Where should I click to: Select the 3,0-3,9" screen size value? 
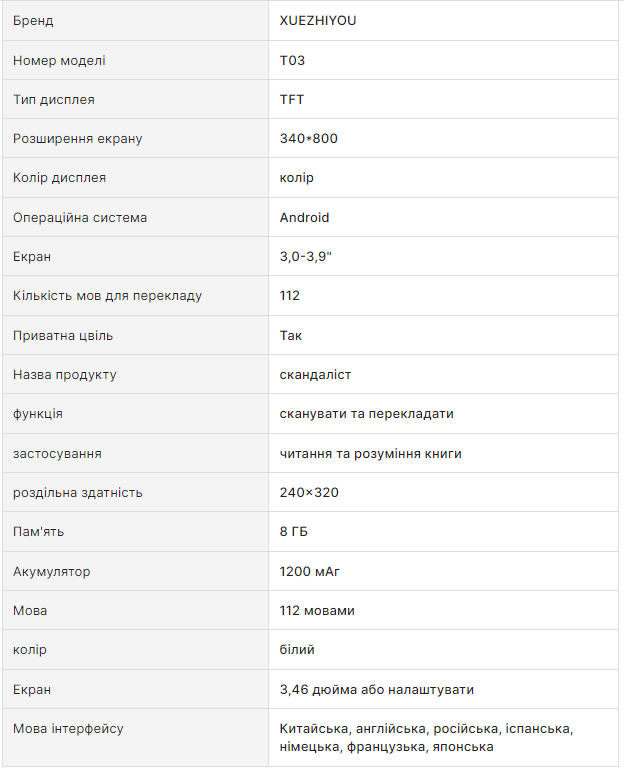305,256
